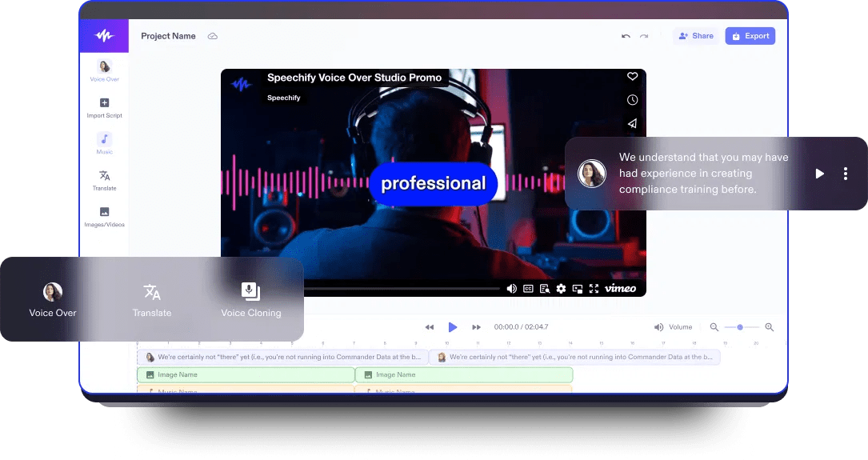Click the Volume speaker control

tap(673, 327)
